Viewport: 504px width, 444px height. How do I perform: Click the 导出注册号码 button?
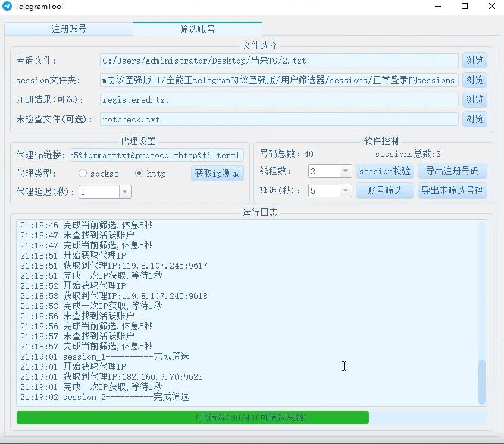(x=452, y=171)
